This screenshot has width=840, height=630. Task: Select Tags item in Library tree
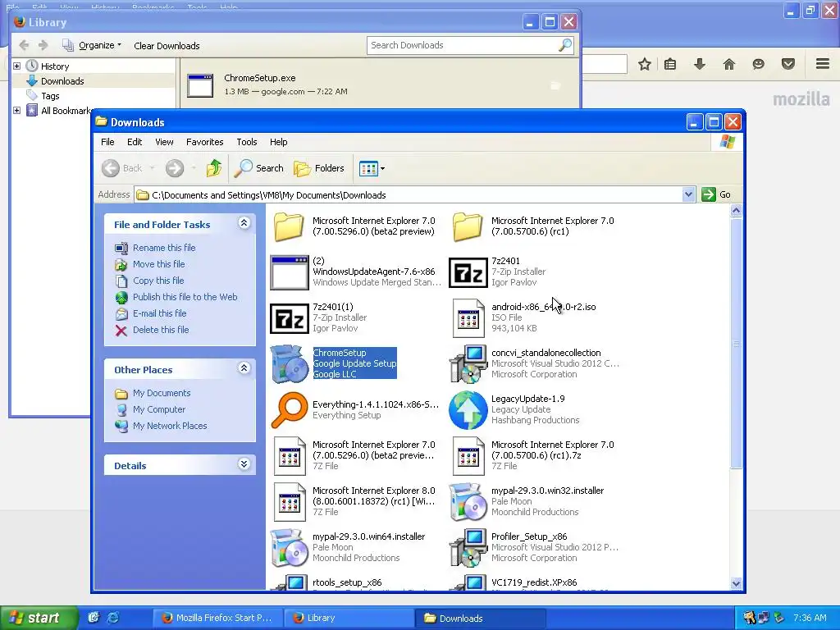click(50, 96)
